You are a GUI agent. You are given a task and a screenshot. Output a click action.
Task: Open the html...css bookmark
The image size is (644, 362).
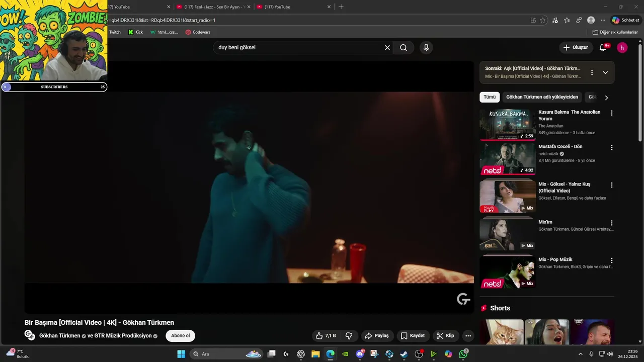[164, 32]
